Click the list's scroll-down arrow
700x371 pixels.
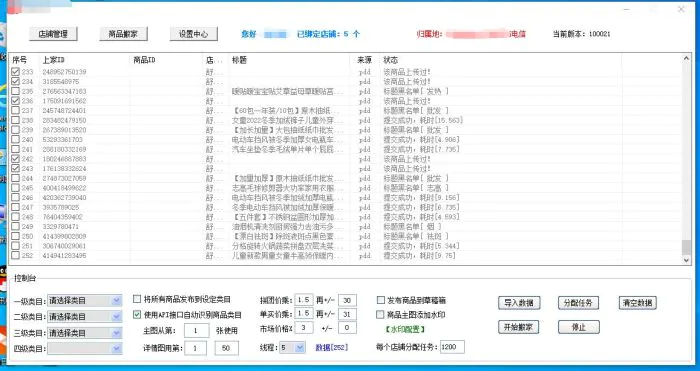(687, 260)
